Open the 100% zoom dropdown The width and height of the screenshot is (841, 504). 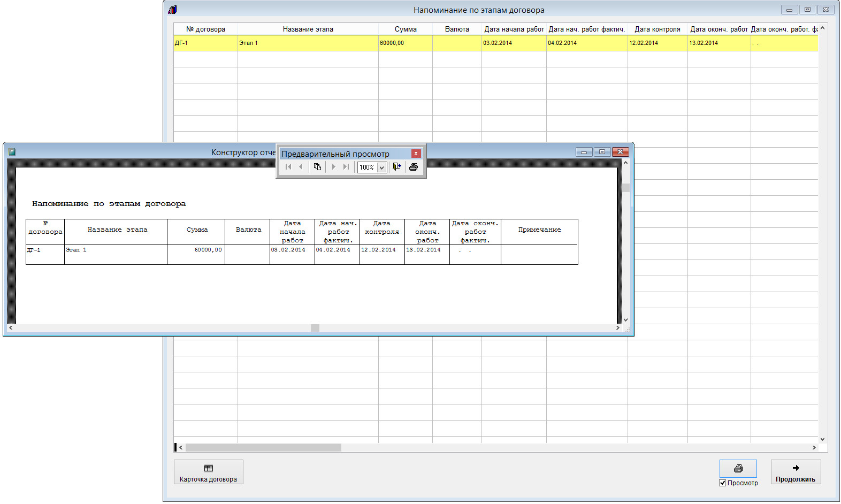click(x=381, y=167)
